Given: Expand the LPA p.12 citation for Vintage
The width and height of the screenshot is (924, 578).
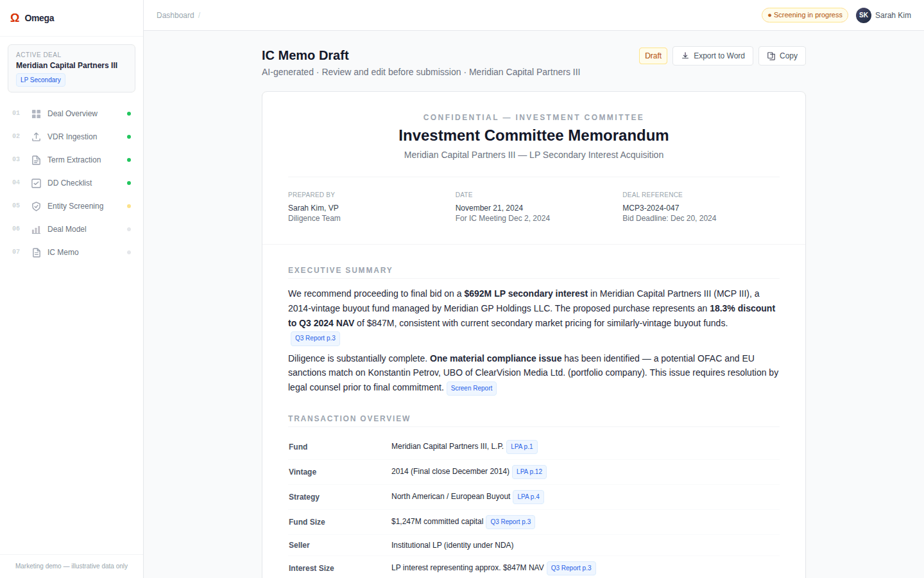Looking at the screenshot, I should tap(529, 471).
